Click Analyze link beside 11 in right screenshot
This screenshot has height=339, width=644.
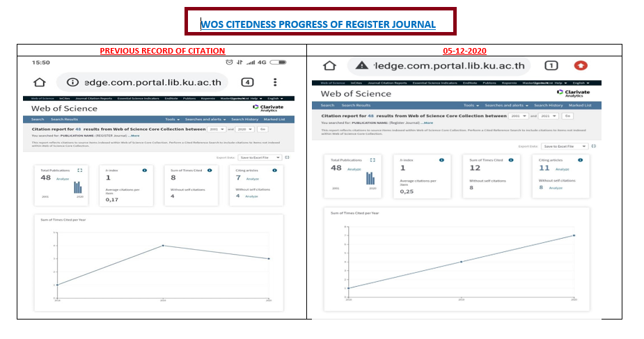tap(563, 169)
